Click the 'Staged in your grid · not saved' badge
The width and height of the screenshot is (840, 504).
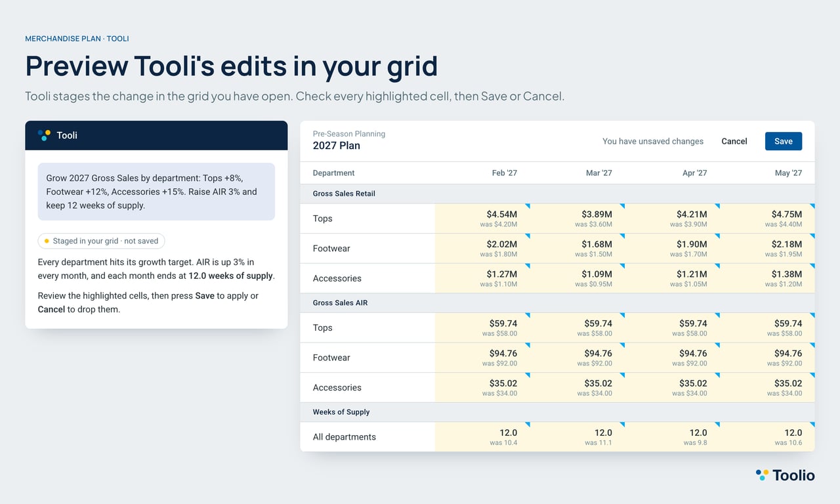pos(102,241)
